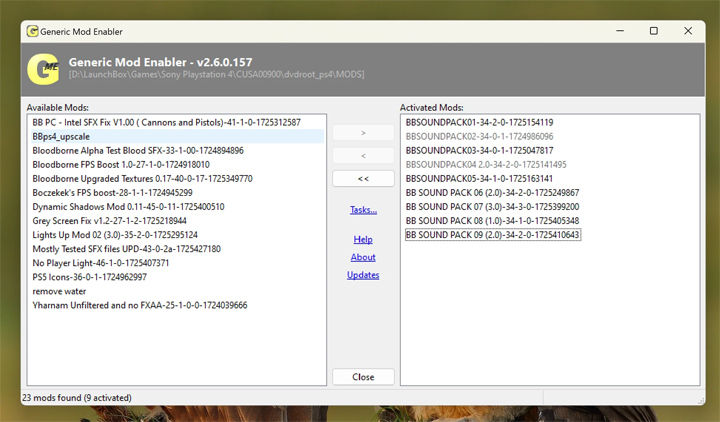Minimize the Generic Mod Enabler window

pyautogui.click(x=620, y=31)
